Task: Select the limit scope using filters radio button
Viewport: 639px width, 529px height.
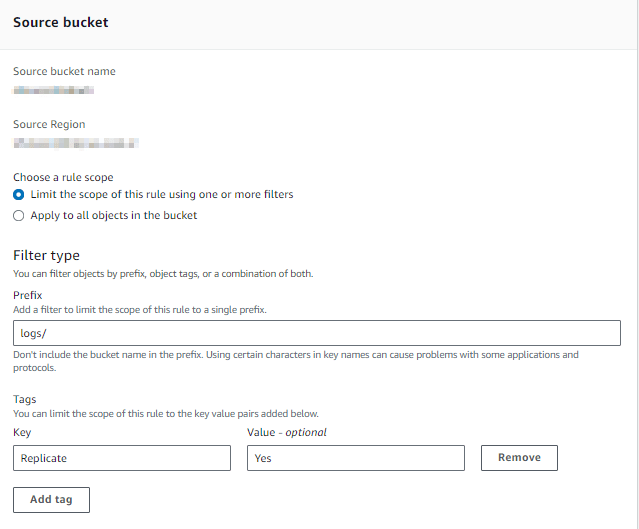Action: (x=19, y=195)
